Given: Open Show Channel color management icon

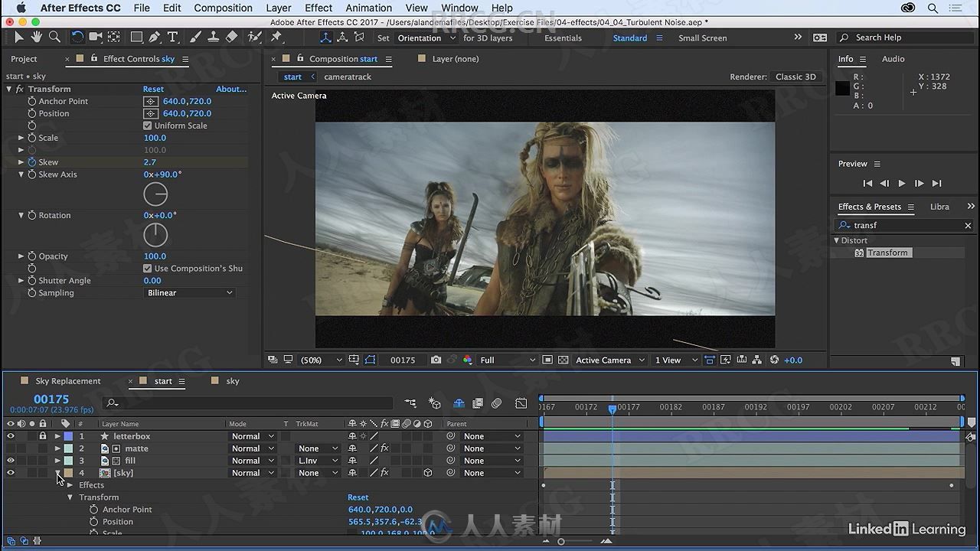Looking at the screenshot, I should (x=467, y=360).
